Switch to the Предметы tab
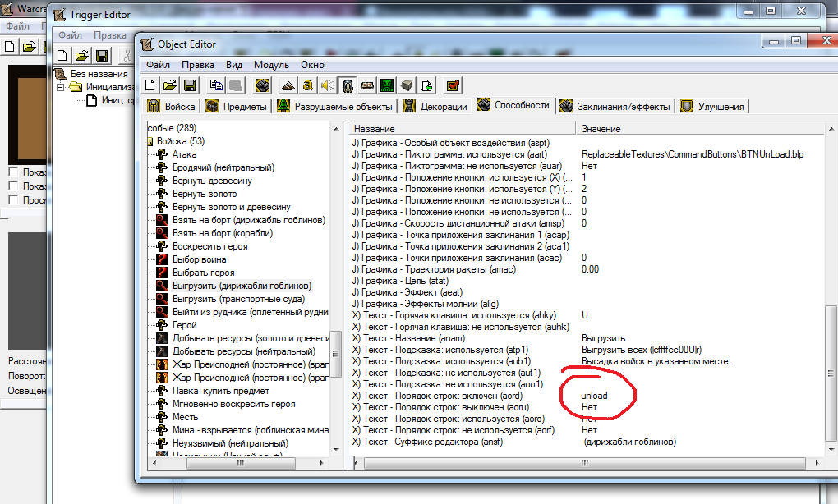Image resolution: width=838 pixels, height=504 pixels. [x=237, y=106]
